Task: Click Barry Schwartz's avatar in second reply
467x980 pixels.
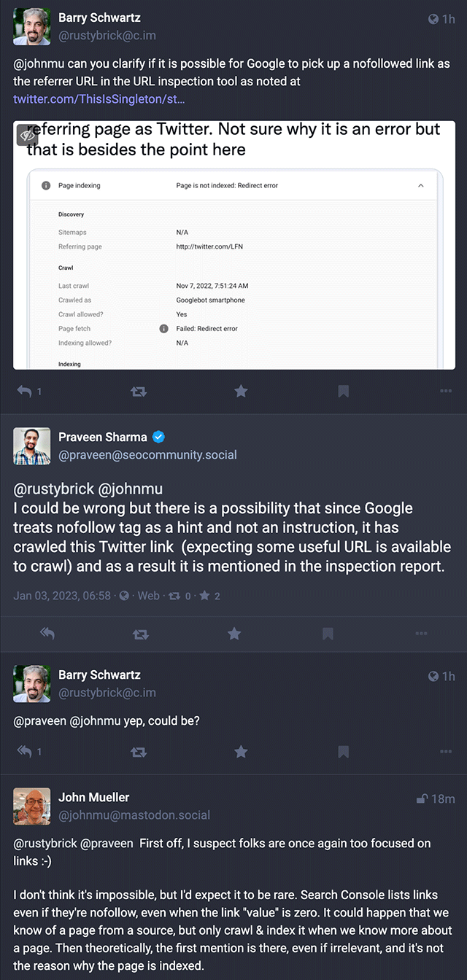Action: [x=32, y=683]
